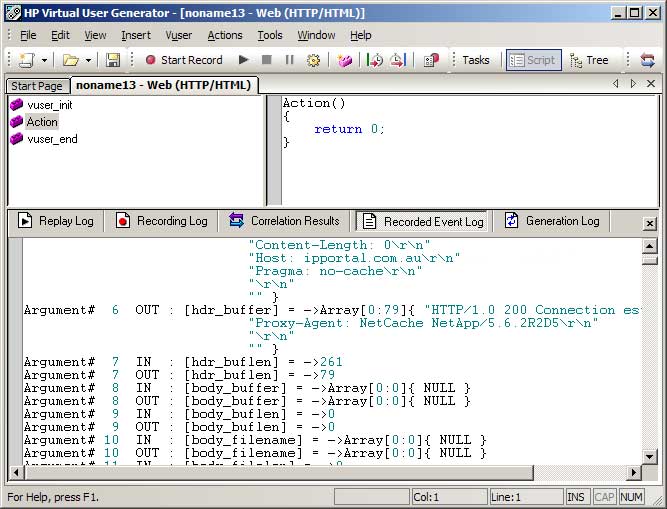Select vuser_init in the action list
This screenshot has width=667, height=509.
[50, 105]
